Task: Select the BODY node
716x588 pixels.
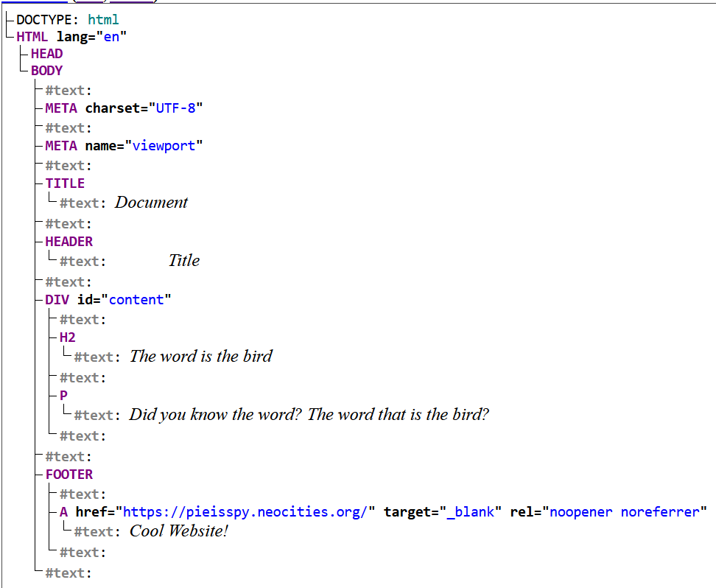Action: click(46, 71)
